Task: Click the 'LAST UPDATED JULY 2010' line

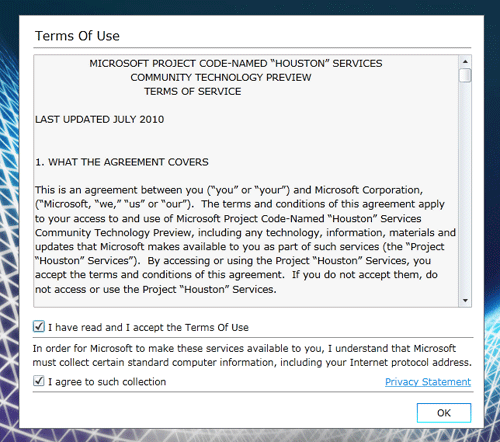Action: (x=100, y=119)
